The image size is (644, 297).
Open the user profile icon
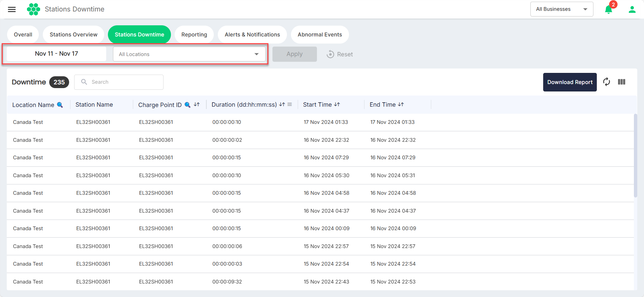coord(632,9)
